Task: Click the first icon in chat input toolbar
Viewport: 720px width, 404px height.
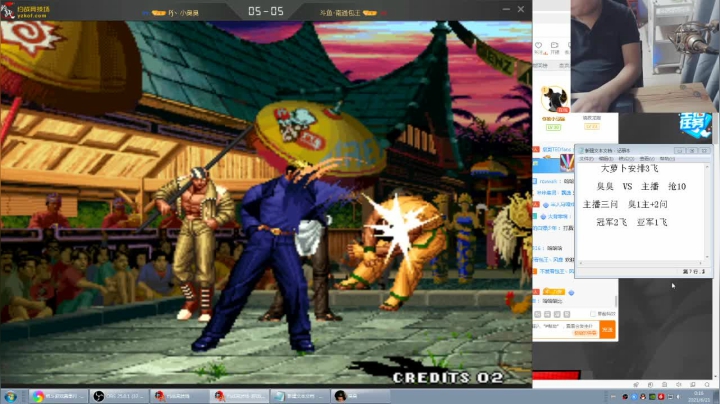Action: pyautogui.click(x=538, y=314)
